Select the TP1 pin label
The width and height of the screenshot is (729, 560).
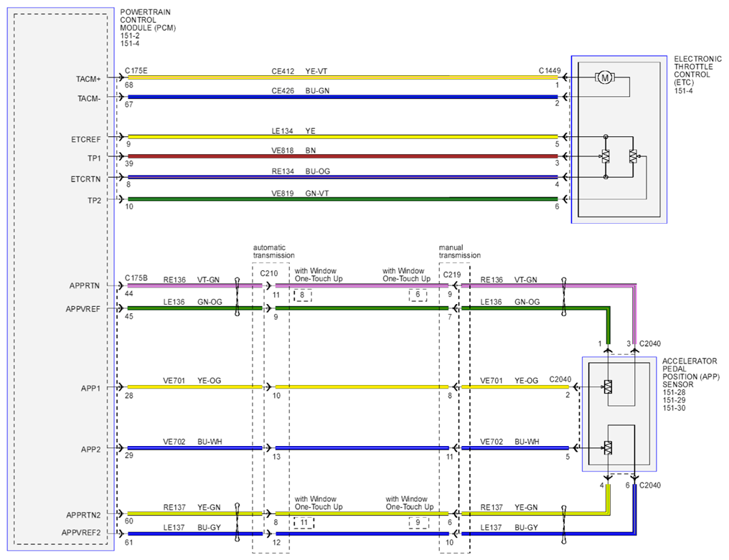pos(94,158)
